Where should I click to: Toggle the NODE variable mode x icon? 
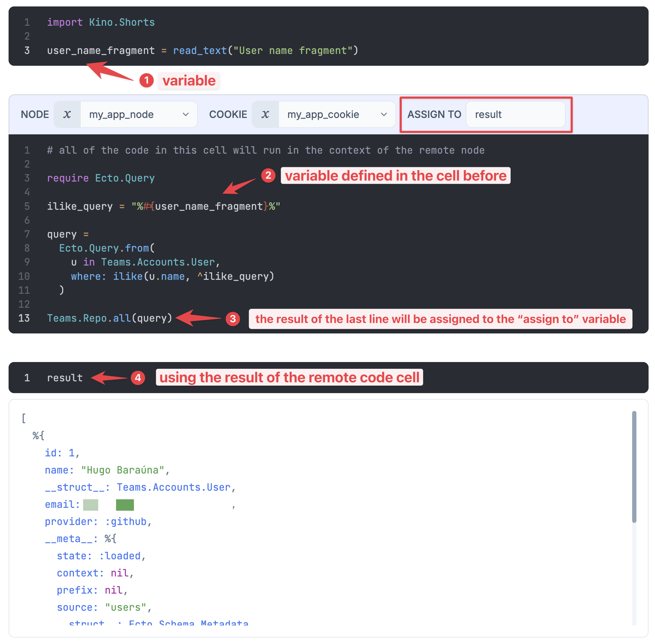(x=67, y=114)
